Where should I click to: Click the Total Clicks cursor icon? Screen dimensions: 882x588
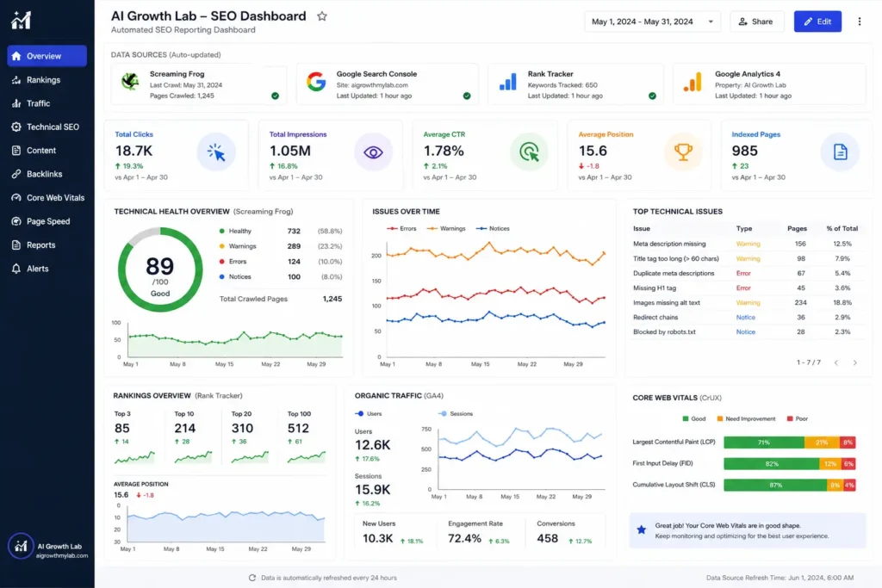pos(216,152)
